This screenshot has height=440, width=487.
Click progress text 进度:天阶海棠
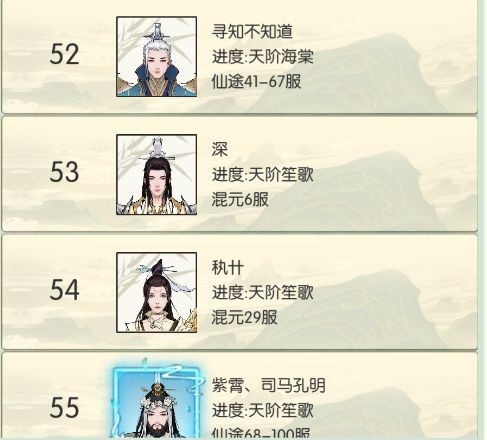click(x=263, y=56)
